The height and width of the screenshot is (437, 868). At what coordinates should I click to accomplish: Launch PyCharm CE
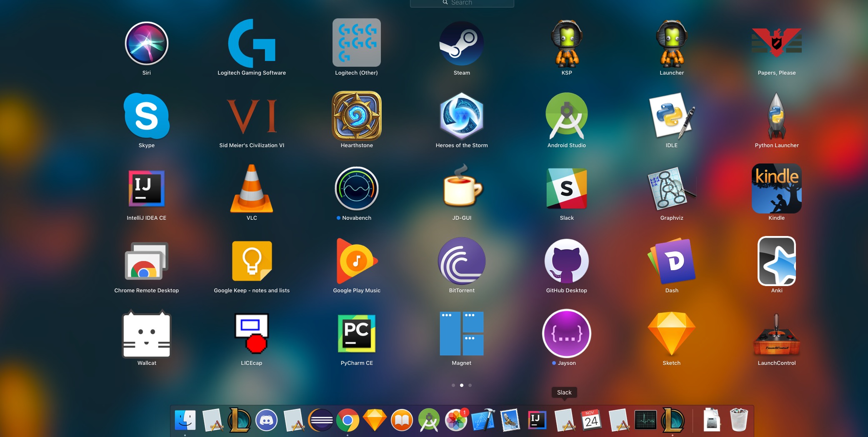(x=356, y=334)
